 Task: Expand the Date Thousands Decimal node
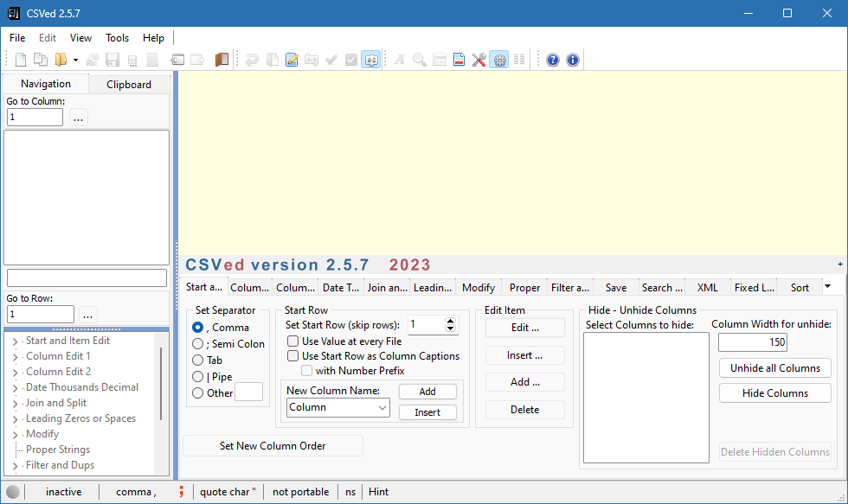click(16, 388)
